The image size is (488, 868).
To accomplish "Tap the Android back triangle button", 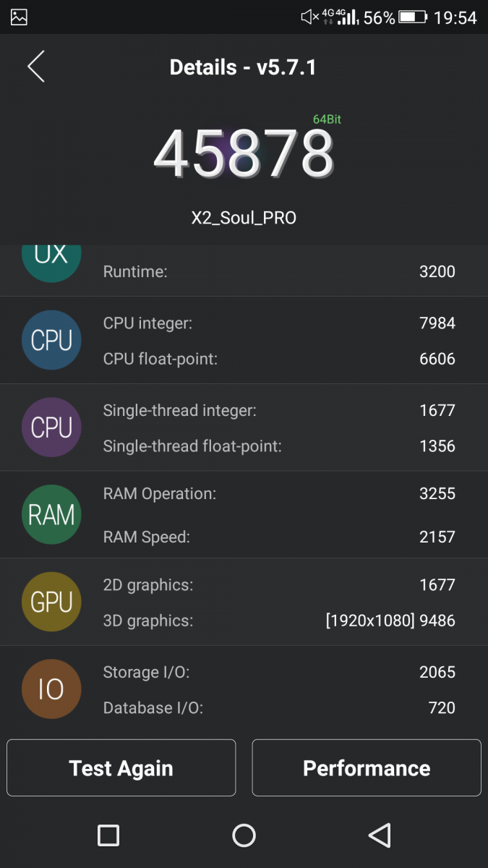I will [x=380, y=835].
